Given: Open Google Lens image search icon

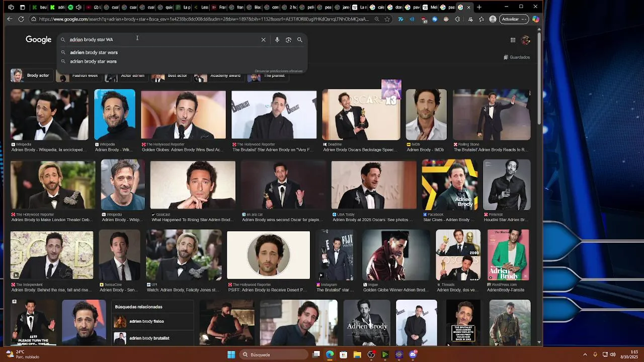Looking at the screenshot, I should click(288, 40).
